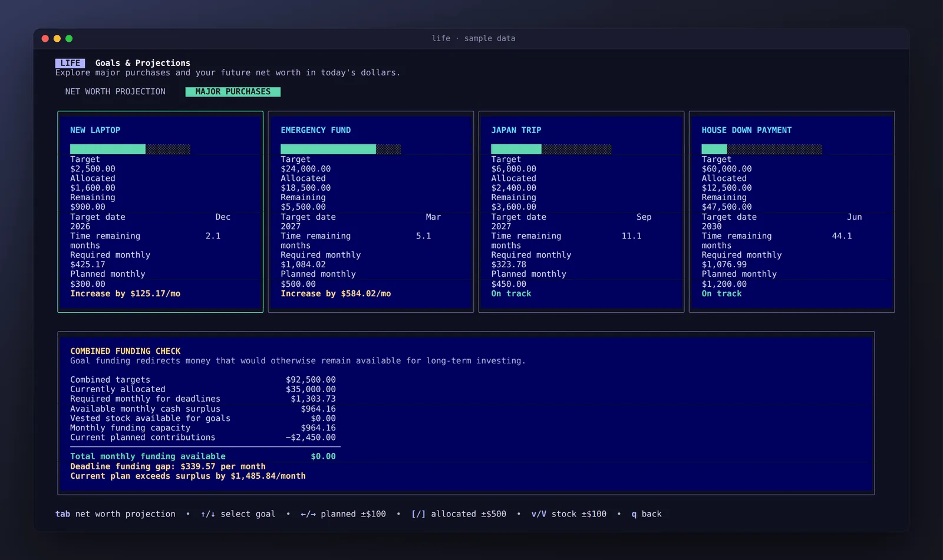This screenshot has width=943, height=560.
Task: Click Current planned contributions −$2,450.00
Action: (311, 438)
